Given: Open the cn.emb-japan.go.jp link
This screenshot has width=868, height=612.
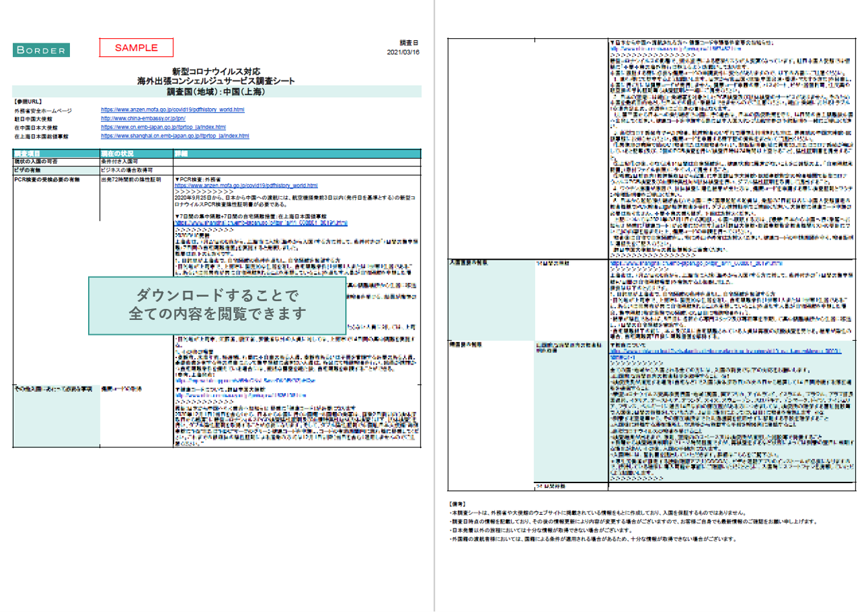Looking at the screenshot, I should pos(163,128).
